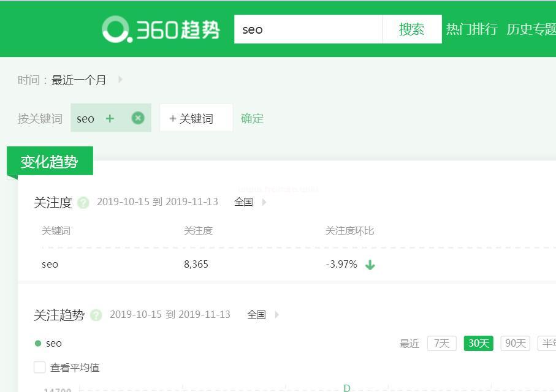Remove the seo keyword tag
Image resolution: width=556 pixels, height=392 pixels.
tap(138, 118)
